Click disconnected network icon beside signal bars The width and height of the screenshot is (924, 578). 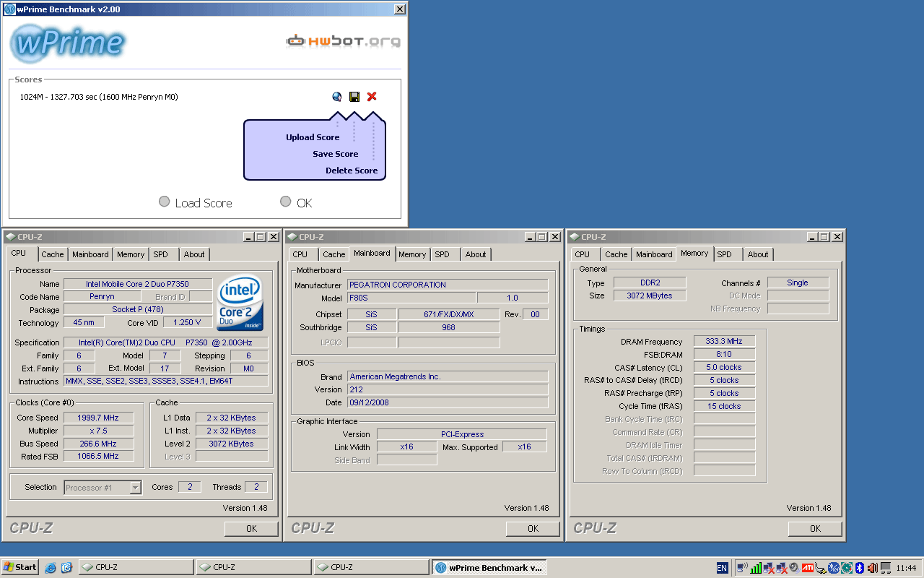click(x=769, y=567)
